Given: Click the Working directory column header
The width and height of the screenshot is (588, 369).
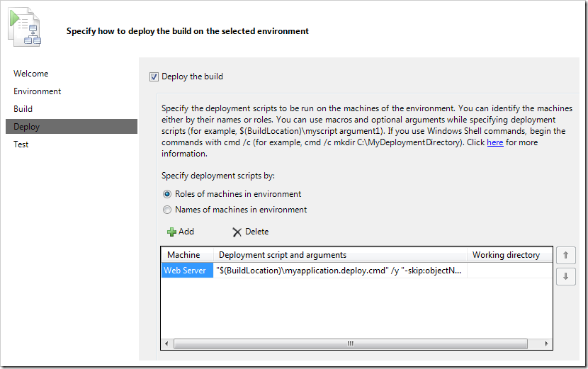Looking at the screenshot, I should tap(509, 255).
